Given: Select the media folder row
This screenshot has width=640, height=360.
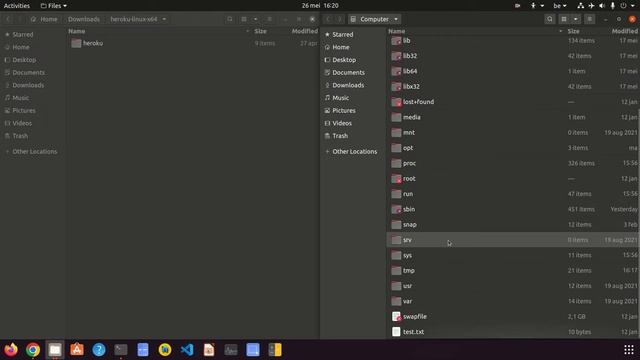Looking at the screenshot, I should coord(512,117).
